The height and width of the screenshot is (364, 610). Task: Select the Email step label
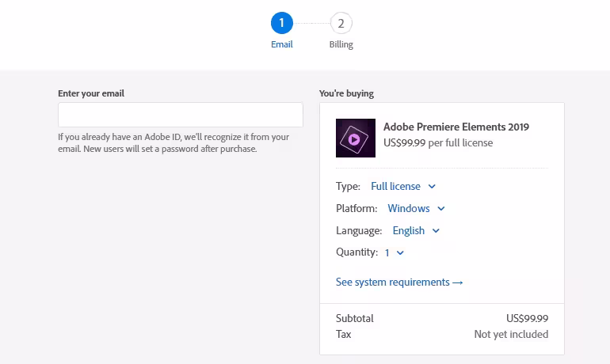282,44
